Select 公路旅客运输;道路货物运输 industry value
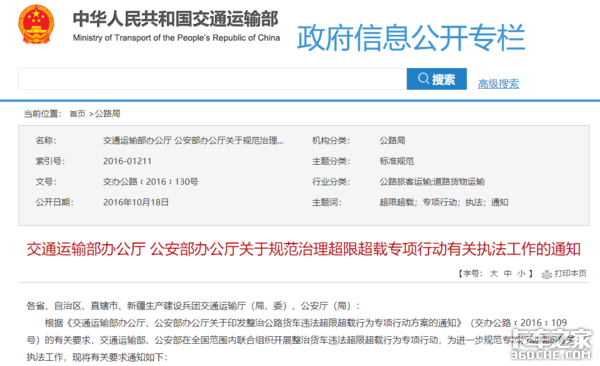600x366 pixels. (432, 182)
